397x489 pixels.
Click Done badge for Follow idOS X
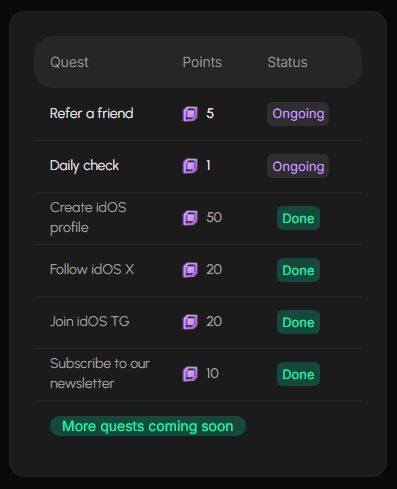[298, 270]
